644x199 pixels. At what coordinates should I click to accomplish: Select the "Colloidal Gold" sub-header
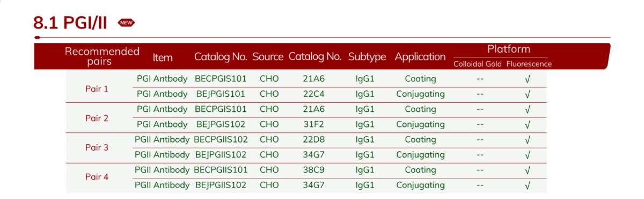coord(478,64)
